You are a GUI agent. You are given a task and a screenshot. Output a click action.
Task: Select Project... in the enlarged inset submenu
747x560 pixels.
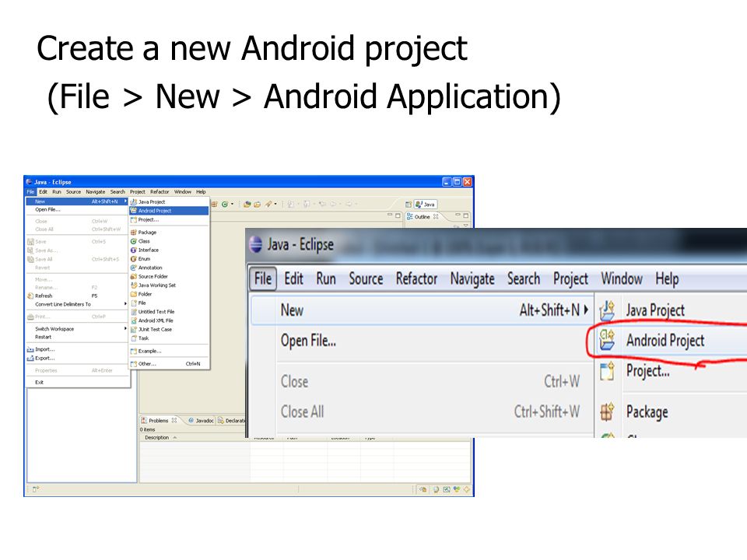pyautogui.click(x=672, y=370)
